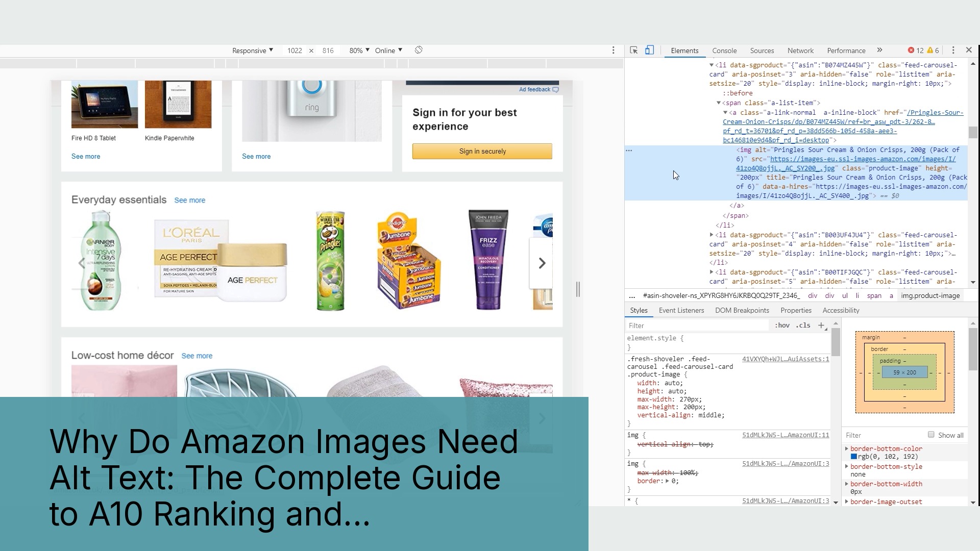Click the Styles Filter input

(697, 325)
